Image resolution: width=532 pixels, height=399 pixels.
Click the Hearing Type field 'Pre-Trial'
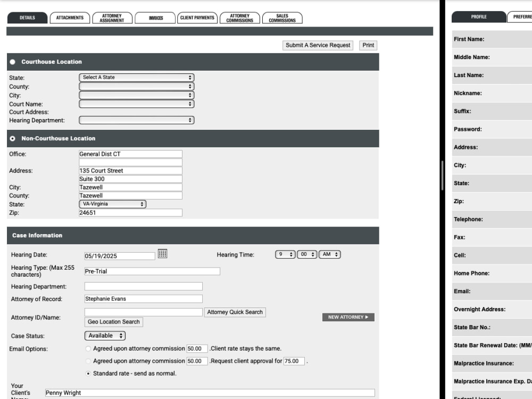(x=152, y=271)
